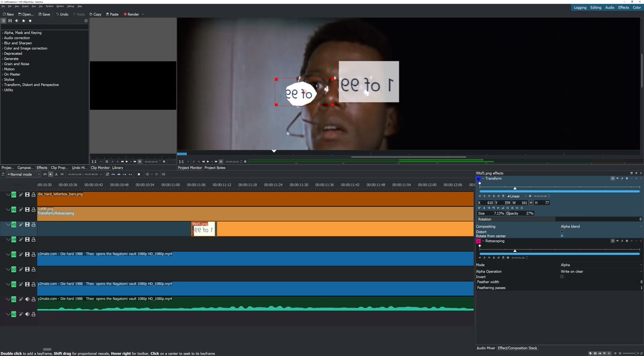Select the spacer tool in timeline toolbar

(x=62, y=174)
